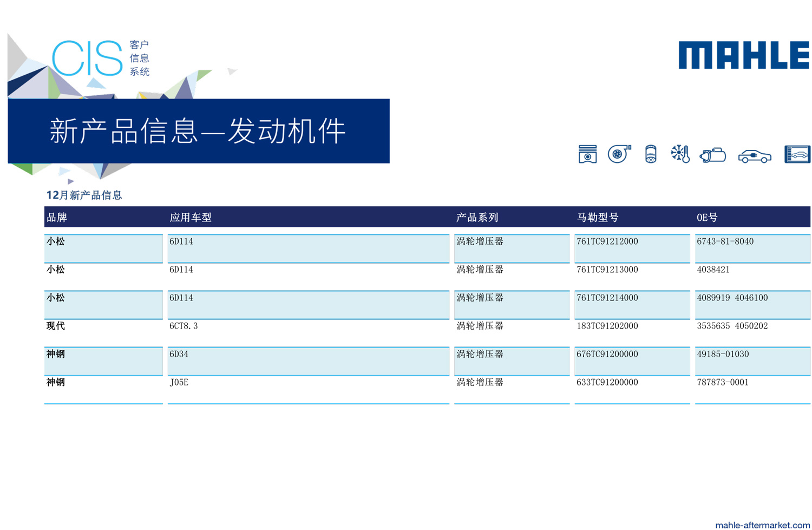The height and width of the screenshot is (530, 812).
Task: Click the 产品系列 column header
Action: pyautogui.click(x=477, y=217)
